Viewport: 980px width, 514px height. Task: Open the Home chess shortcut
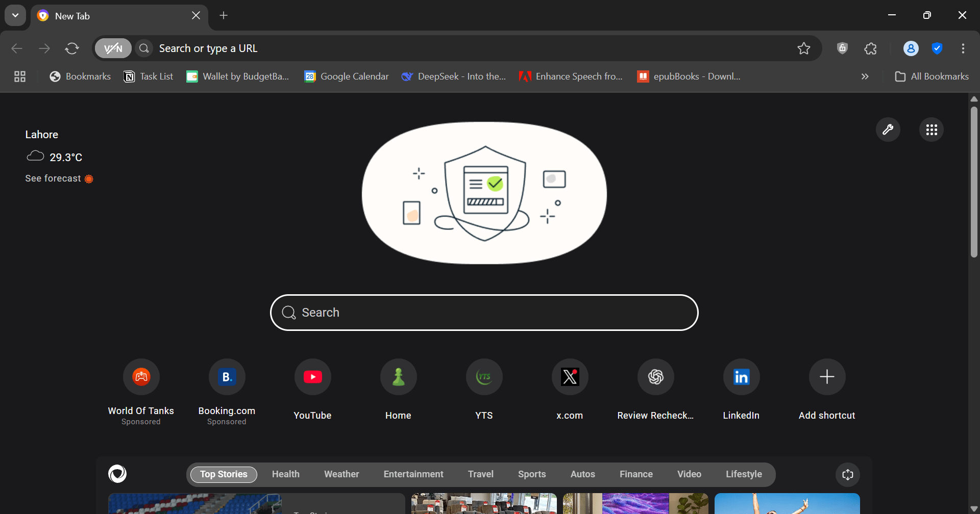pyautogui.click(x=399, y=377)
